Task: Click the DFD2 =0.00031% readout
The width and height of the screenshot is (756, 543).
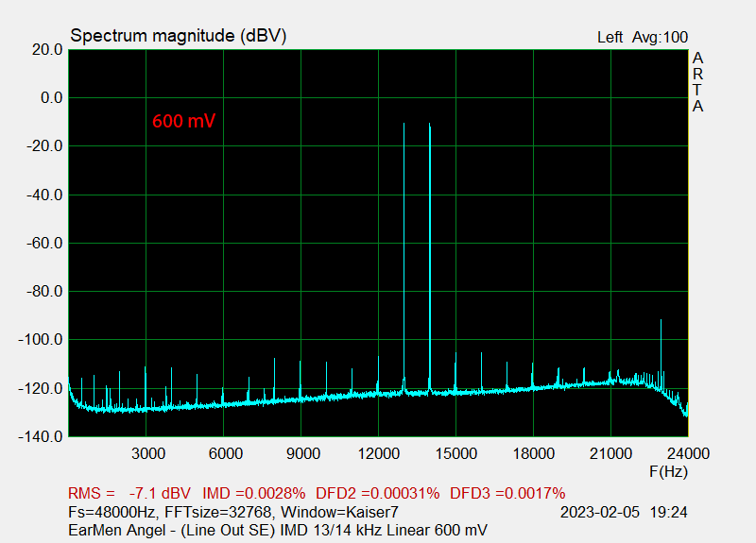Action: [x=377, y=493]
